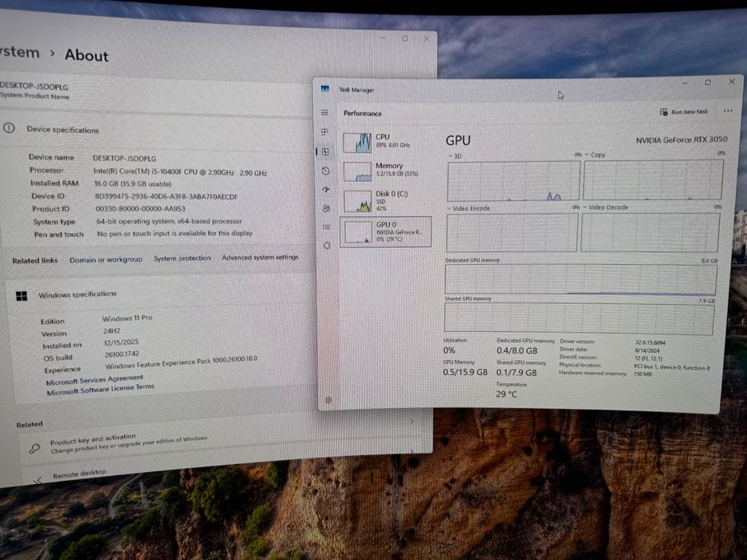Open Startup apps icon in Task Manager
747x560 pixels.
(x=326, y=190)
